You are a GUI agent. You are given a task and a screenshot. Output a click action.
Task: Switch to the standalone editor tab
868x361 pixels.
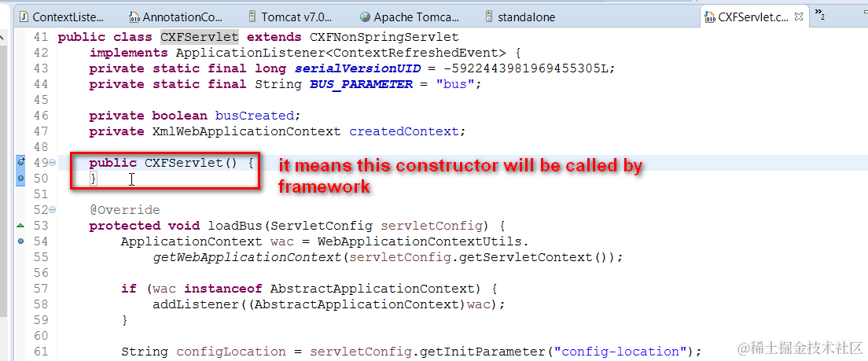[x=520, y=17]
